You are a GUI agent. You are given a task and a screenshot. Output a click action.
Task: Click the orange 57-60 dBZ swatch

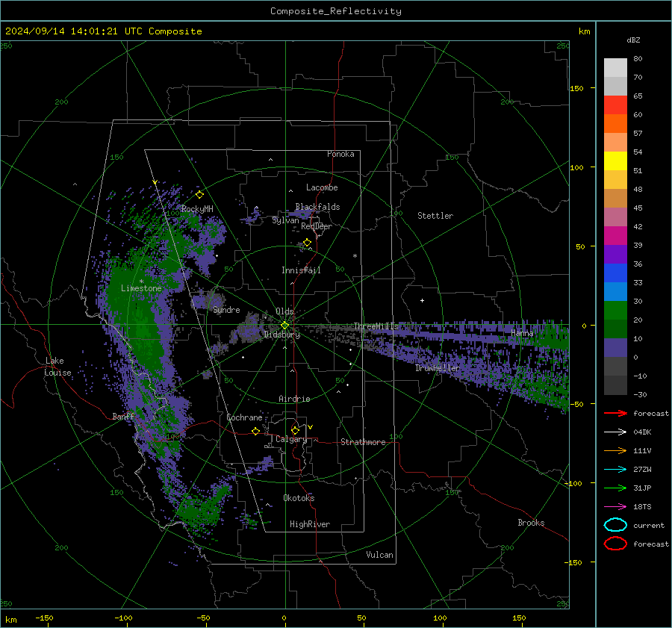pyautogui.click(x=615, y=124)
